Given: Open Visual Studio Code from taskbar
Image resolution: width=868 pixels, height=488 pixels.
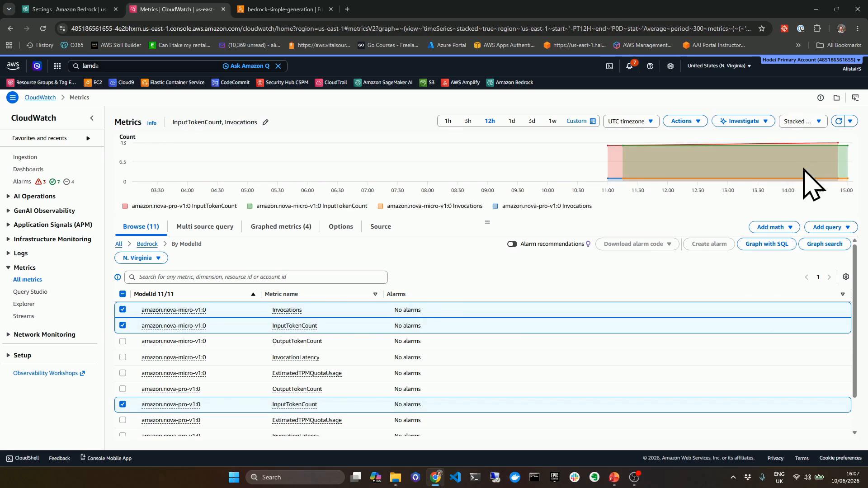Looking at the screenshot, I should click(x=455, y=477).
